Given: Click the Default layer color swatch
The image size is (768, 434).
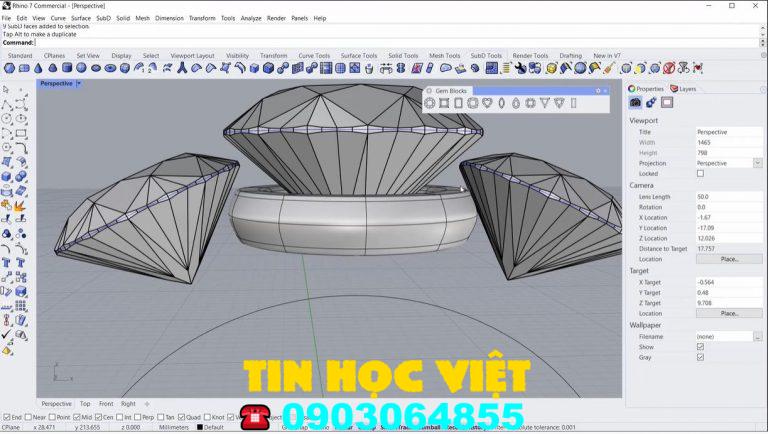Looking at the screenshot, I should tap(198, 427).
